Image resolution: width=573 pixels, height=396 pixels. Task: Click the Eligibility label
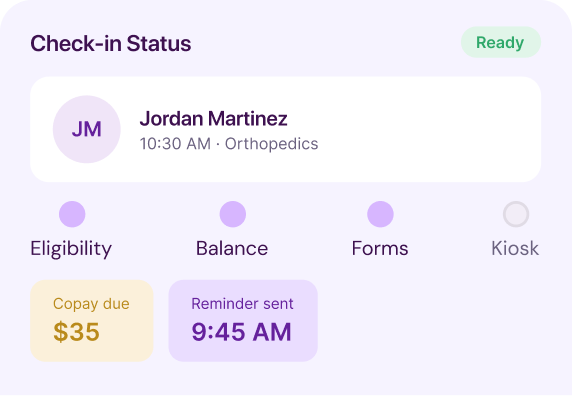tap(71, 249)
